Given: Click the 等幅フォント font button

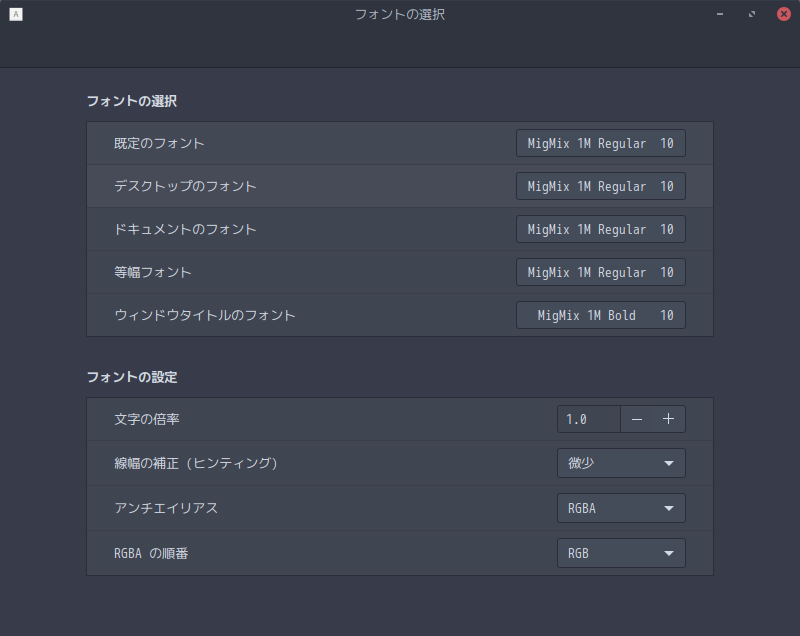Looking at the screenshot, I should point(600,272).
